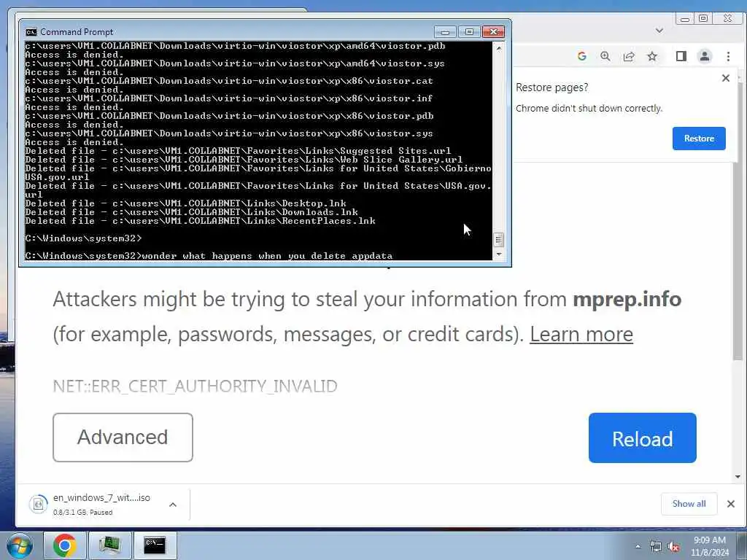Click the Command Prompt scrollbar thumb
This screenshot has height=560, width=747.
pyautogui.click(x=499, y=239)
